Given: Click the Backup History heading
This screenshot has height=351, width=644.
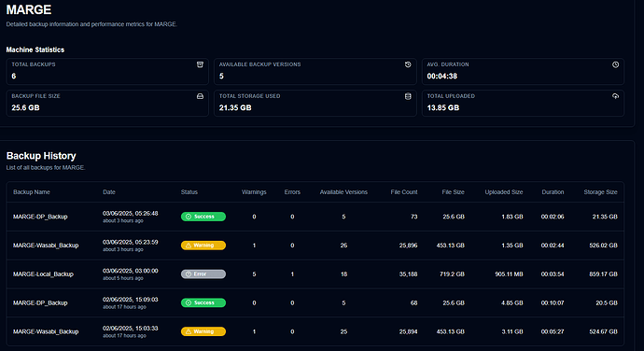Looking at the screenshot, I should [41, 156].
